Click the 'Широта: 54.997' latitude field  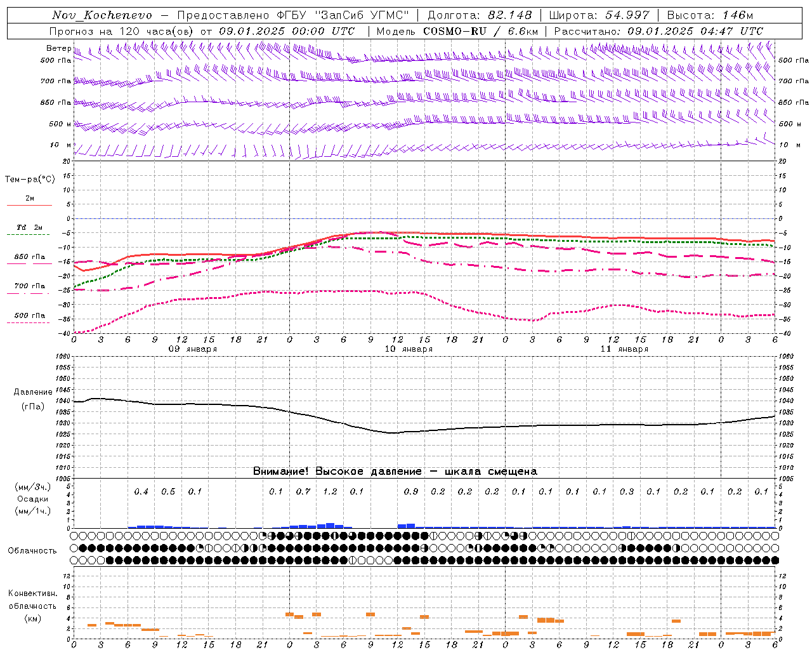coord(599,15)
